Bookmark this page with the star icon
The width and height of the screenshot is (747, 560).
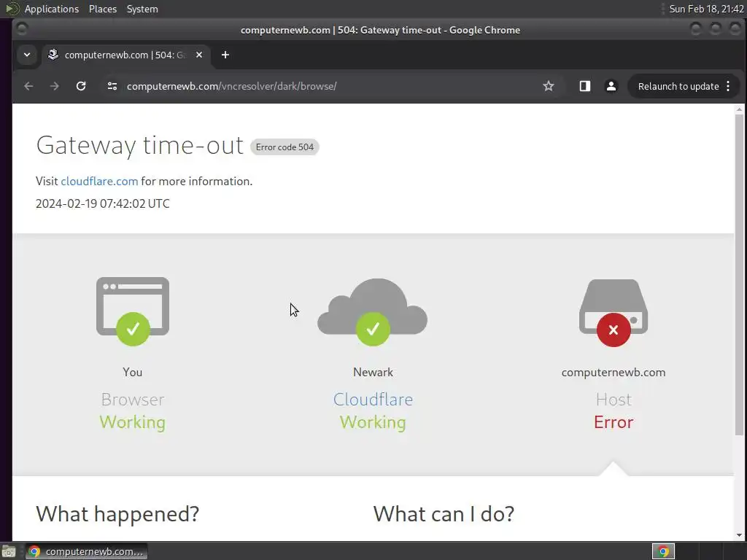[x=549, y=86]
